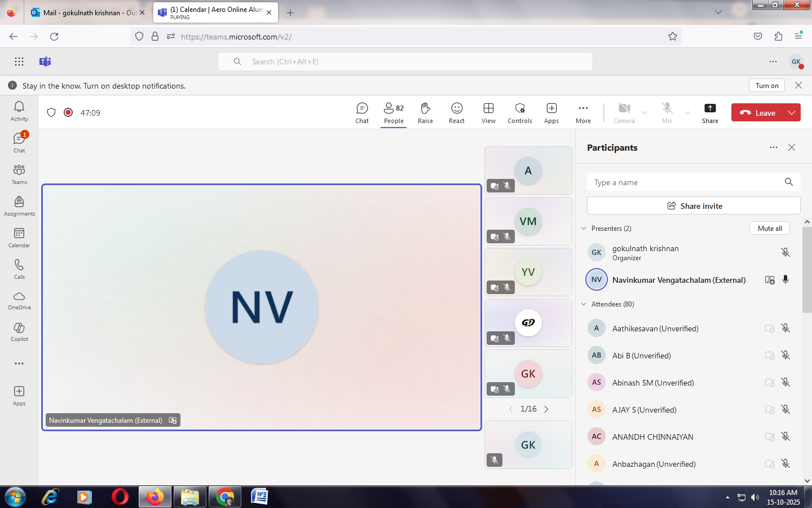
Task: Open the dropdown arrow beside Leave
Action: click(792, 112)
